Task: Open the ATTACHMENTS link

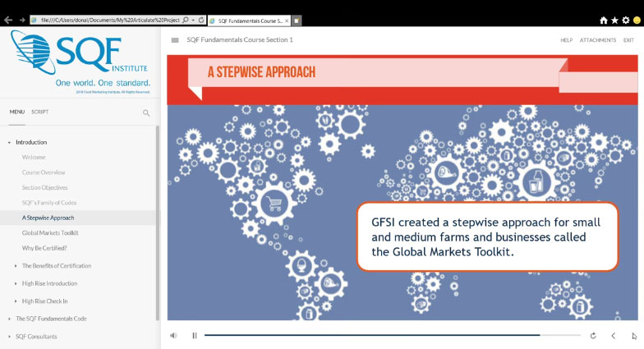Action: pyautogui.click(x=598, y=40)
